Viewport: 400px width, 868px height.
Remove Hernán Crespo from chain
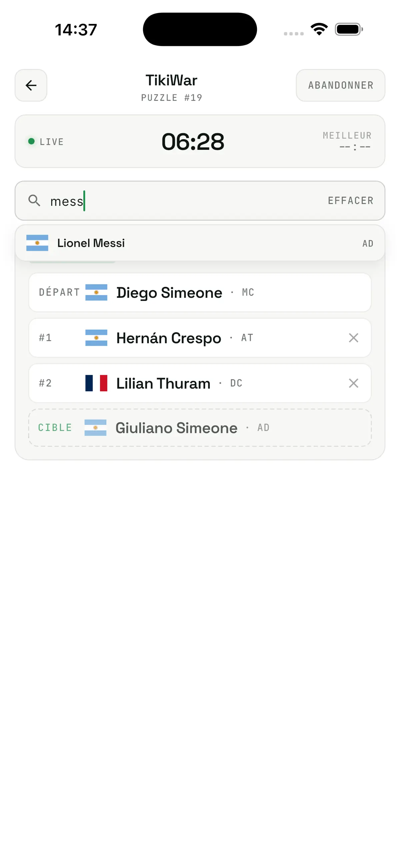coord(353,338)
